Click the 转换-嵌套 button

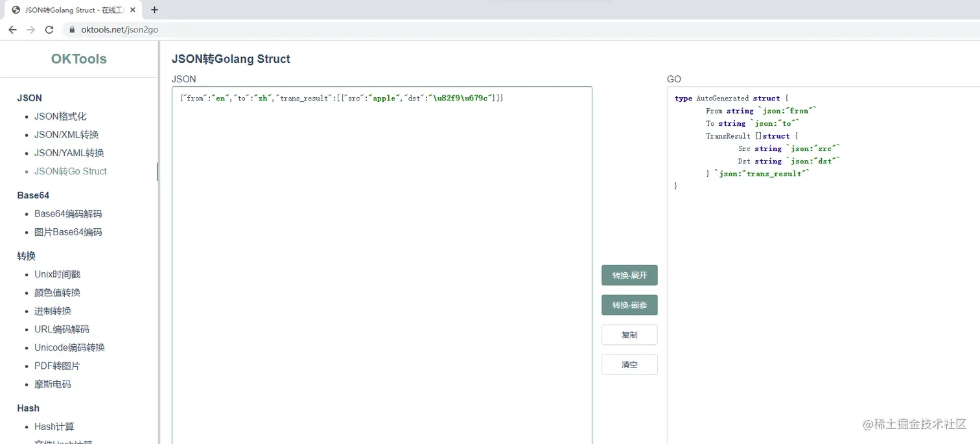pyautogui.click(x=629, y=305)
